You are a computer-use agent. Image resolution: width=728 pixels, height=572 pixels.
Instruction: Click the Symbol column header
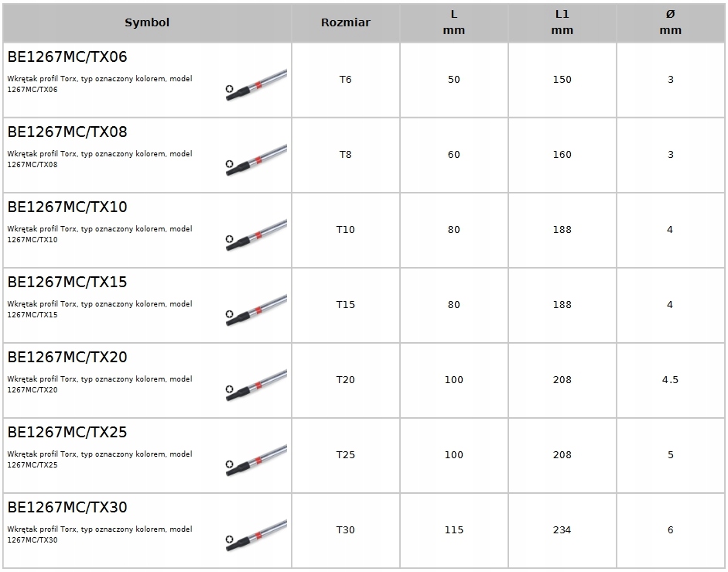click(147, 22)
